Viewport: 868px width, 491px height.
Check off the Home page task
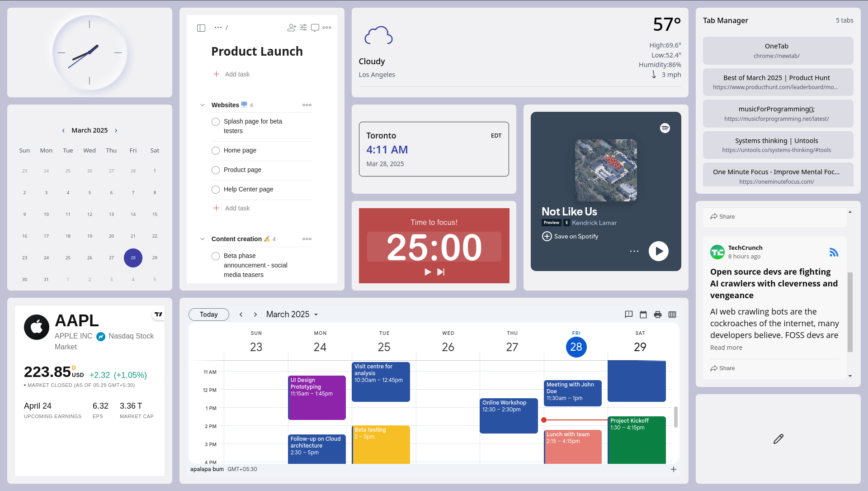(216, 151)
